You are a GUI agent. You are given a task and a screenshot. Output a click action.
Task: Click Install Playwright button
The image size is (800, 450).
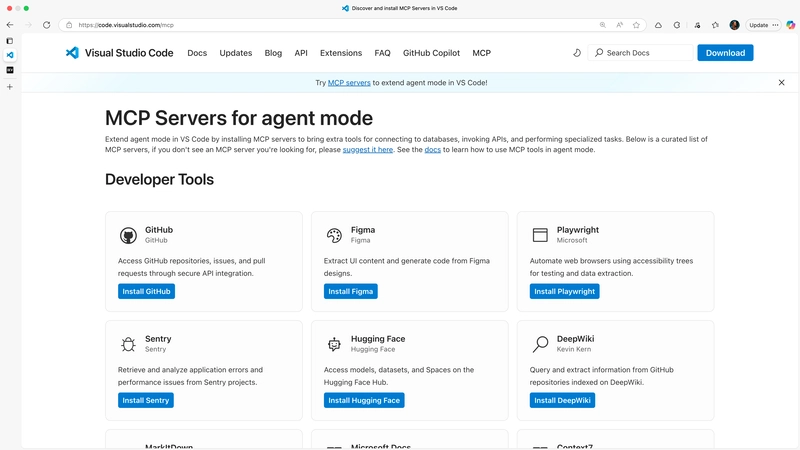564,291
